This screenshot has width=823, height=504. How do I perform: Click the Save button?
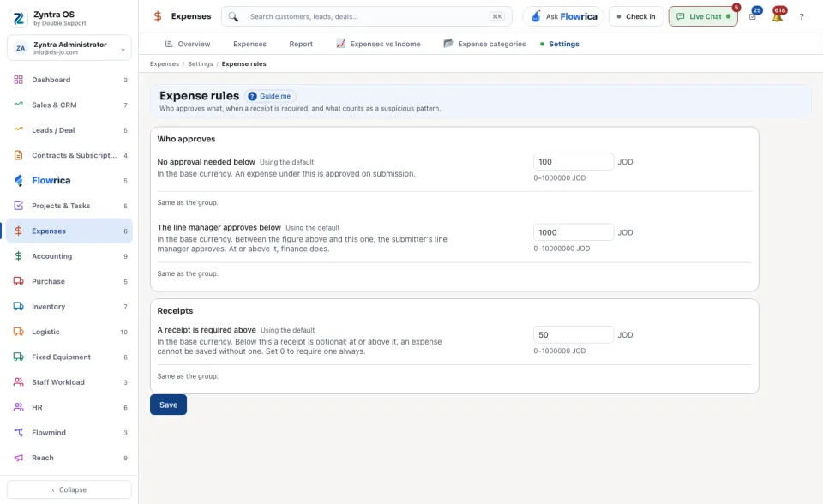pos(169,405)
